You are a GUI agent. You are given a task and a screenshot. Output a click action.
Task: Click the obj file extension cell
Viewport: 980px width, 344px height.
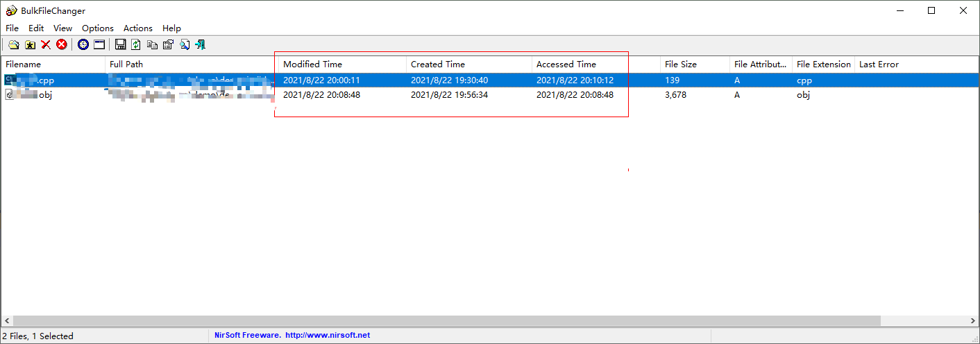tap(804, 95)
